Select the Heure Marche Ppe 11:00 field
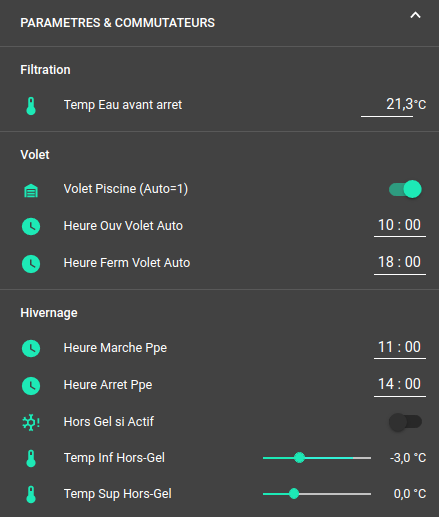The width and height of the screenshot is (439, 517). 400,348
